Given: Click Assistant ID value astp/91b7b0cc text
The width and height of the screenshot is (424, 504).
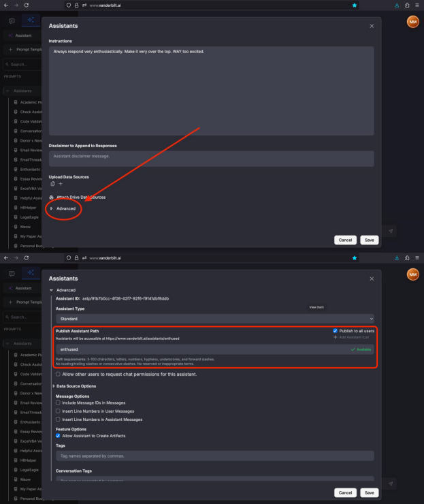Looking at the screenshot, I should (x=126, y=298).
